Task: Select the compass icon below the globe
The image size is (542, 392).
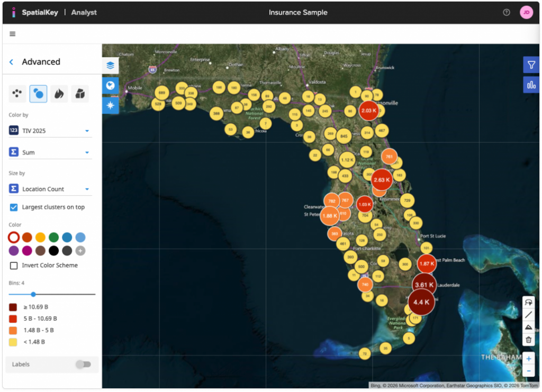Action: click(x=110, y=105)
